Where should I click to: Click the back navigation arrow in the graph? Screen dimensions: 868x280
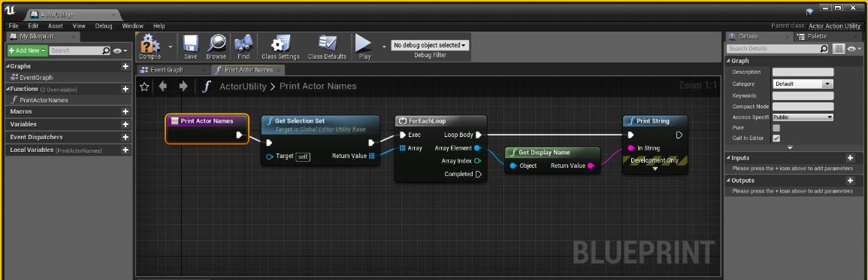163,87
